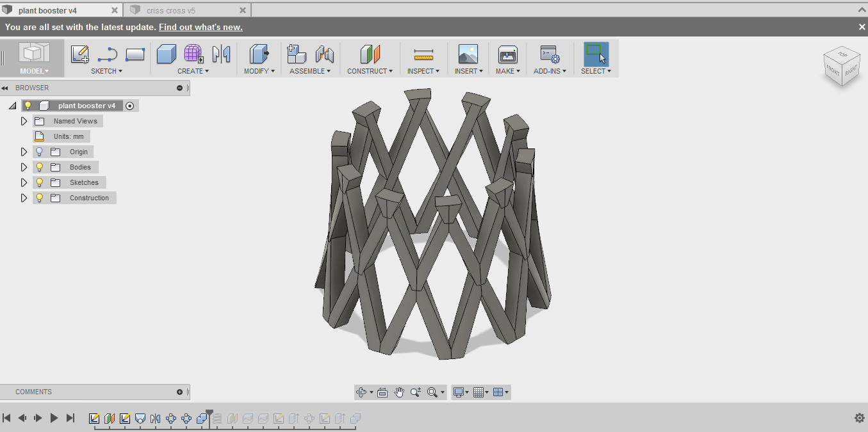This screenshot has width=868, height=432.
Task: Open the MODEL workspace dropdown
Action: point(34,71)
